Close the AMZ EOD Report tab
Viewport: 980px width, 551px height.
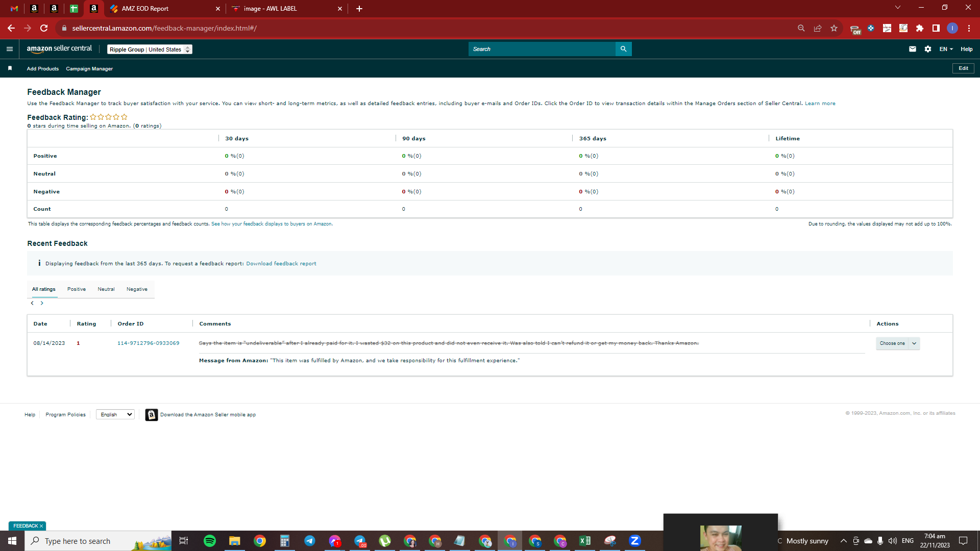tap(218, 9)
